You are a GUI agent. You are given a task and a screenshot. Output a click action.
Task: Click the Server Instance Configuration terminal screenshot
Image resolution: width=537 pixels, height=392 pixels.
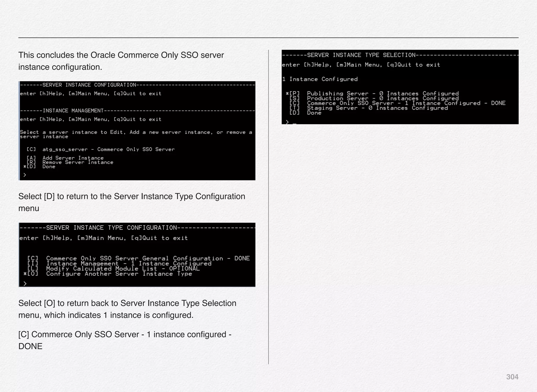click(x=137, y=130)
